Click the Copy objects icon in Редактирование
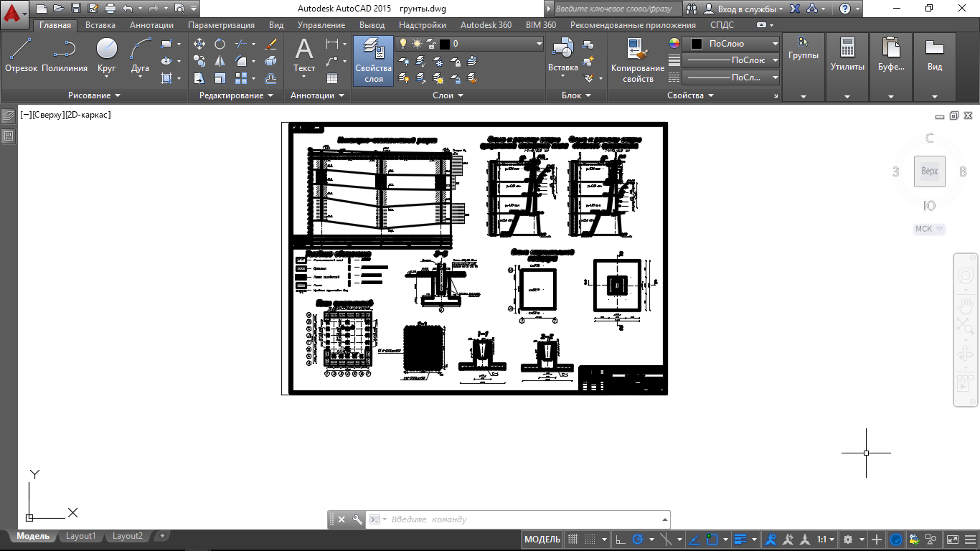Viewport: 980px width, 551px height. click(200, 61)
